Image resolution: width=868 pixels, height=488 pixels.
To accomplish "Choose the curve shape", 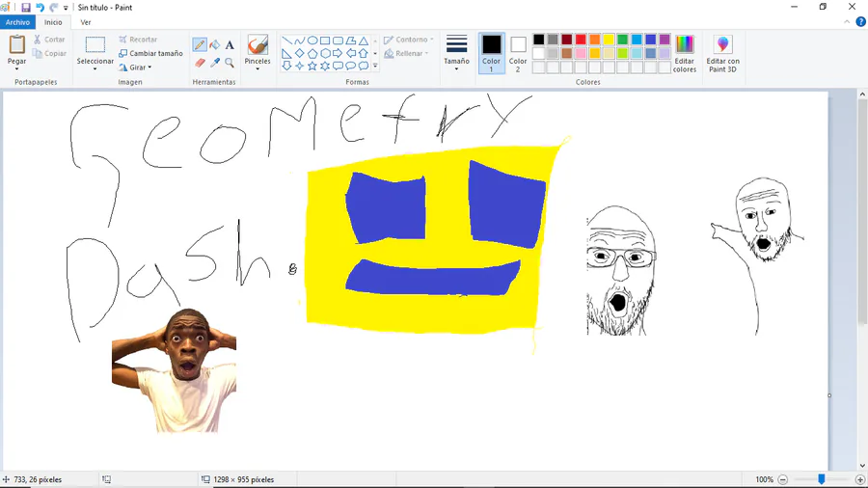I will [300, 41].
